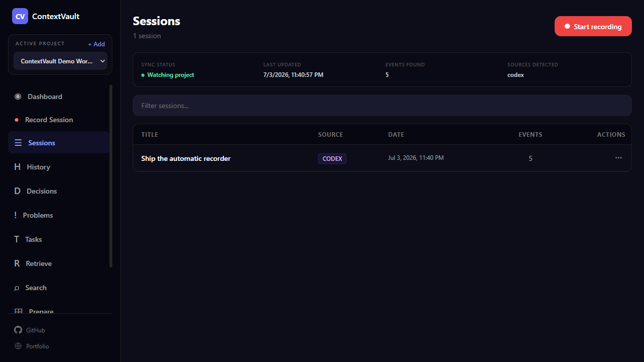Click the SOURCES DETECTED label

tap(532, 65)
